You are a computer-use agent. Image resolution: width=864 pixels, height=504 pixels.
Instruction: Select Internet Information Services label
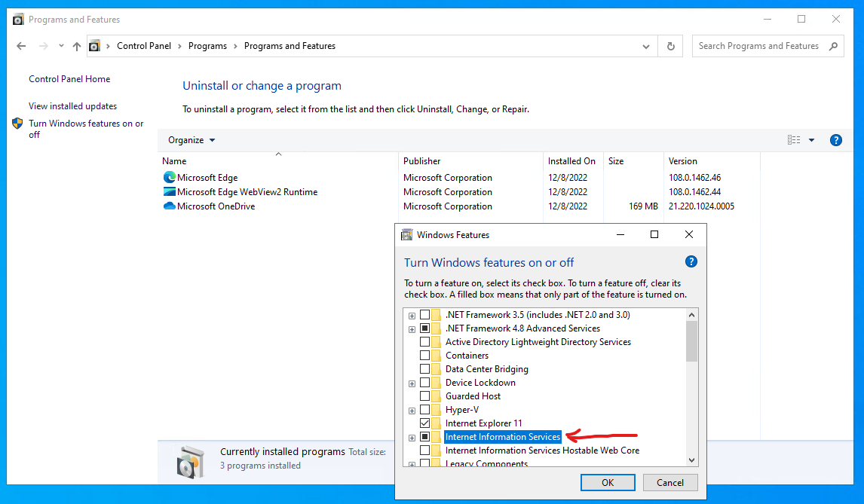(x=503, y=437)
